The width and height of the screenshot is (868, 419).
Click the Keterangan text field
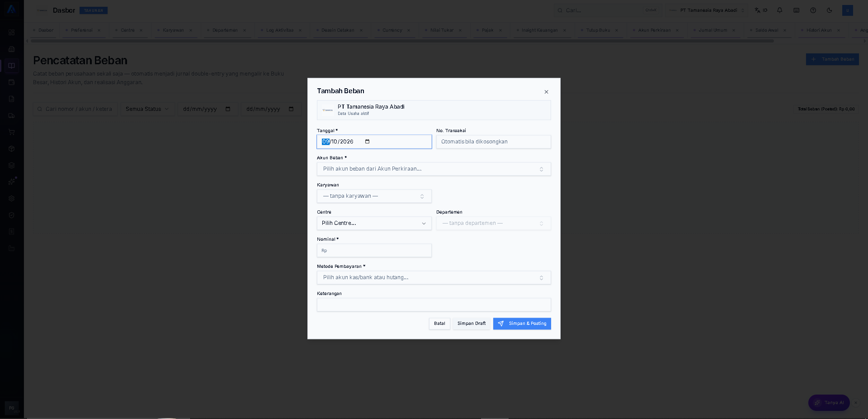(434, 305)
